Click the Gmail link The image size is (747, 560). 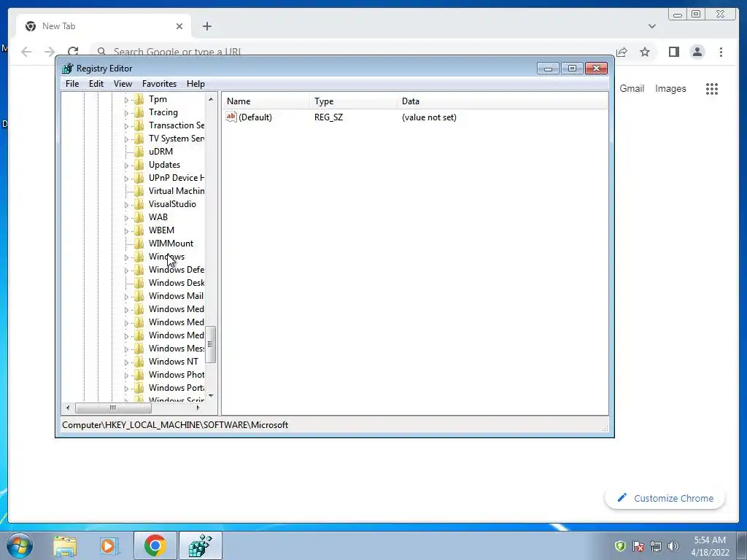632,88
